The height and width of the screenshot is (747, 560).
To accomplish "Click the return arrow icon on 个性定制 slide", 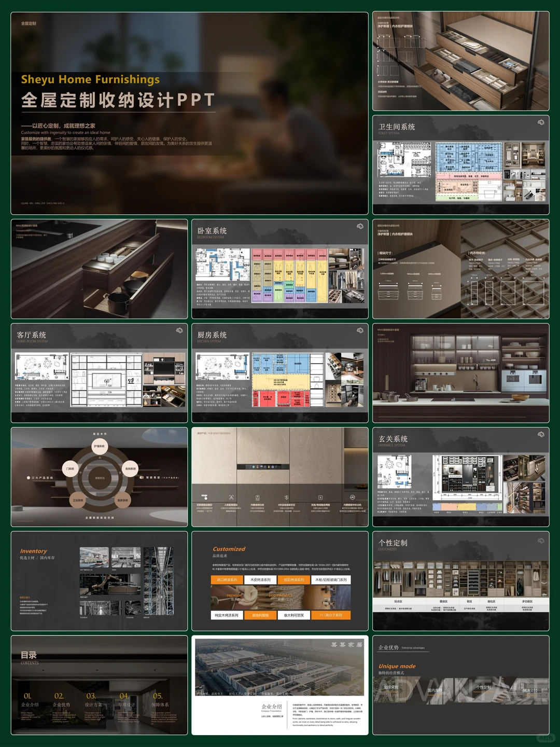I will pyautogui.click(x=541, y=541).
